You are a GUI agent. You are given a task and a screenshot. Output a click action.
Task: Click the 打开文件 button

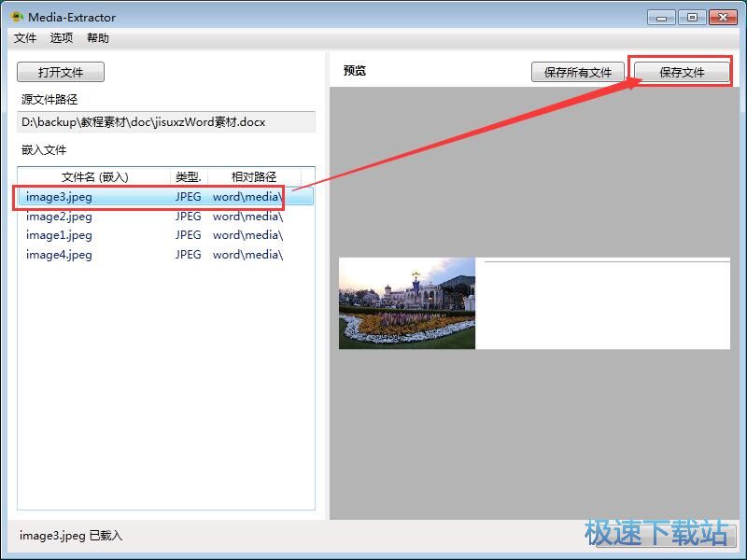point(60,72)
